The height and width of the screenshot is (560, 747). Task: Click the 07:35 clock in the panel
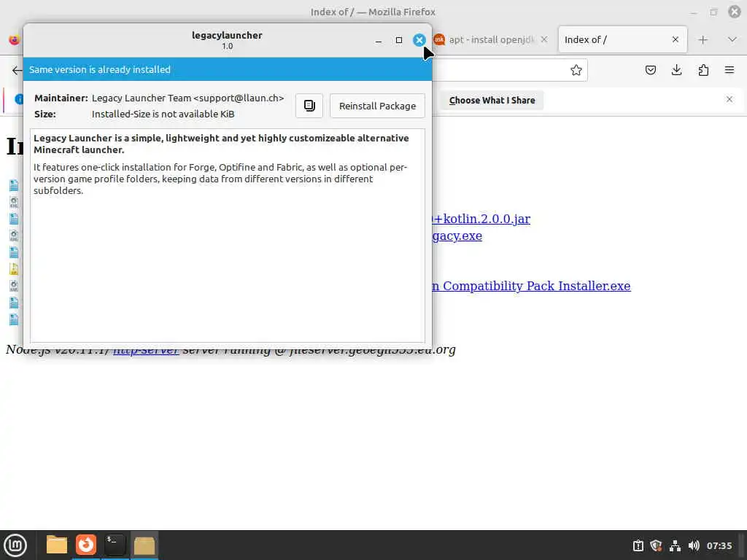pos(719,545)
